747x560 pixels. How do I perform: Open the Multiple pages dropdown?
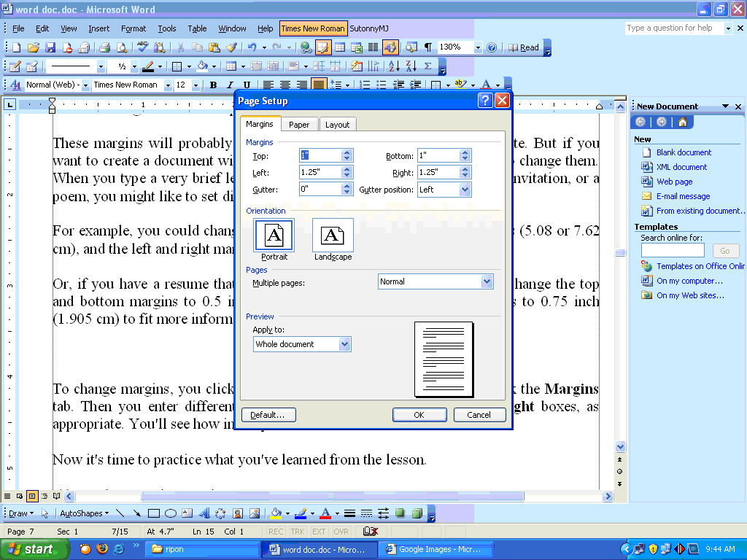click(436, 281)
